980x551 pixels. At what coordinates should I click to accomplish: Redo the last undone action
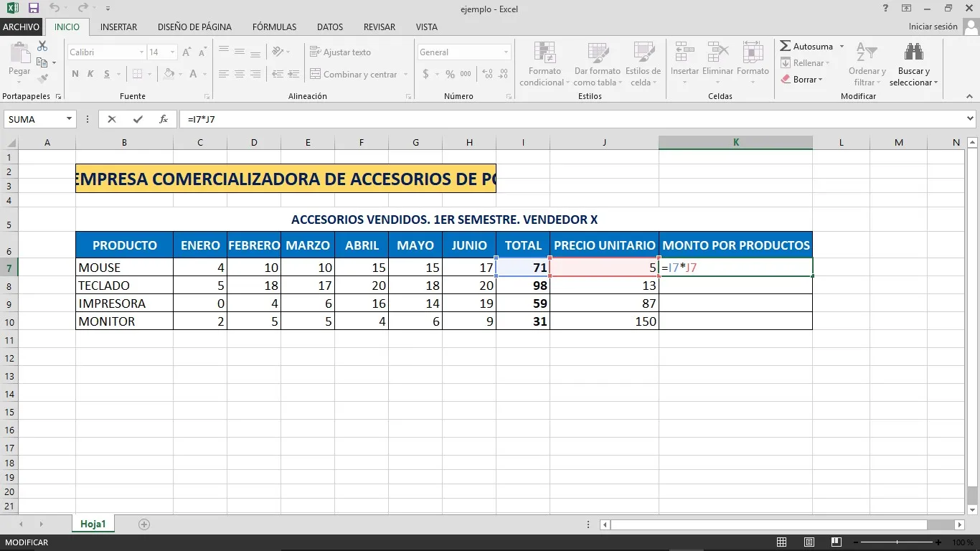[83, 9]
